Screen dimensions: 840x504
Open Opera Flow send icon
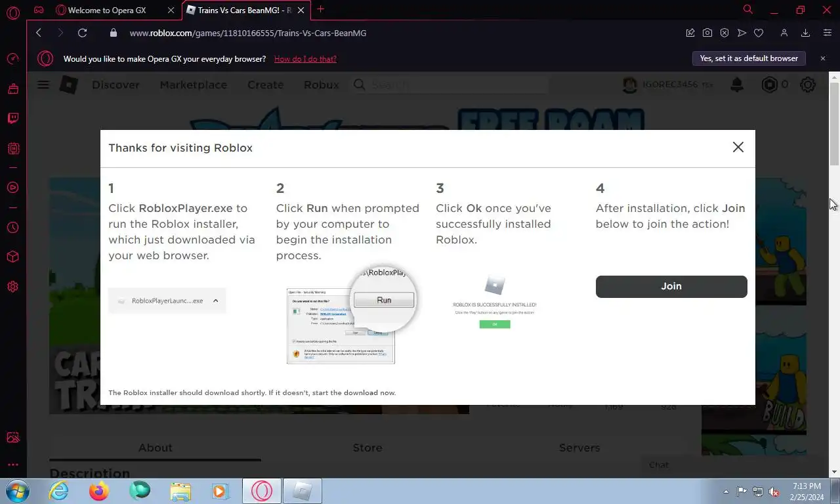point(742,33)
